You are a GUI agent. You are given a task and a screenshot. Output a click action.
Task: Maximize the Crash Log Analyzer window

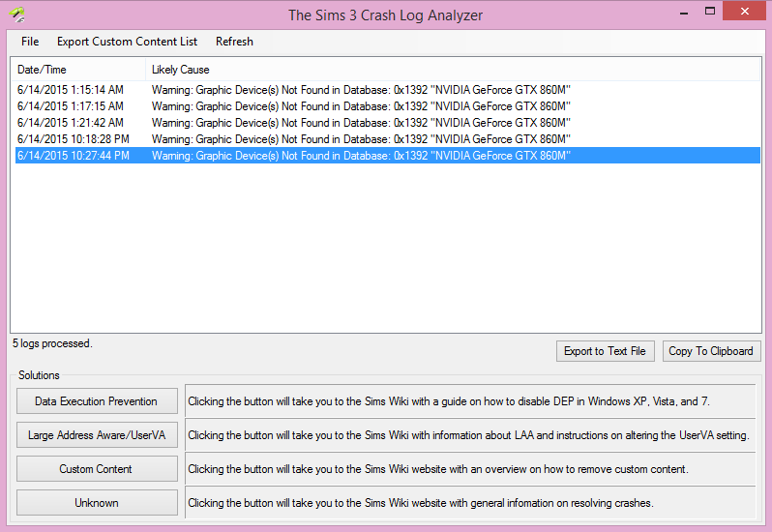click(x=709, y=12)
